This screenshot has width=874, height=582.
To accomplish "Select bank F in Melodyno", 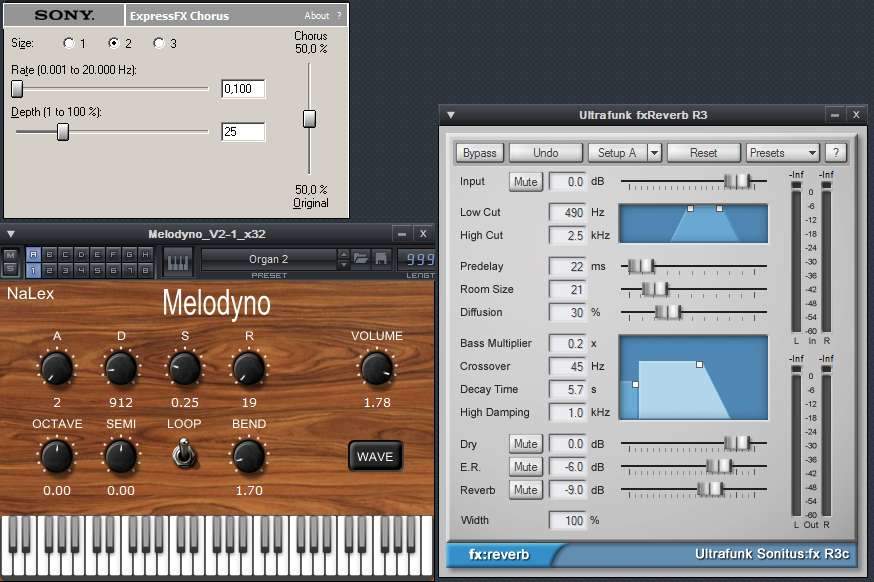I will click(113, 254).
